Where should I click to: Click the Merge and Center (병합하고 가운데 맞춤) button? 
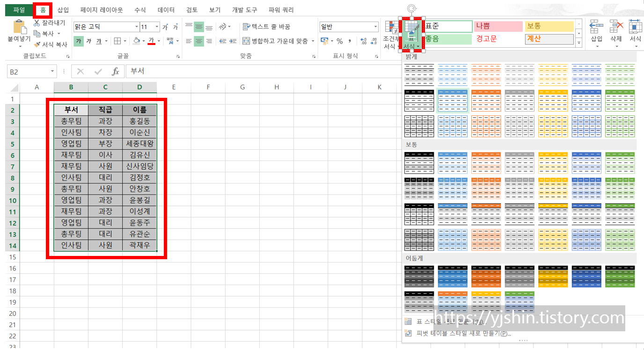[x=275, y=41]
